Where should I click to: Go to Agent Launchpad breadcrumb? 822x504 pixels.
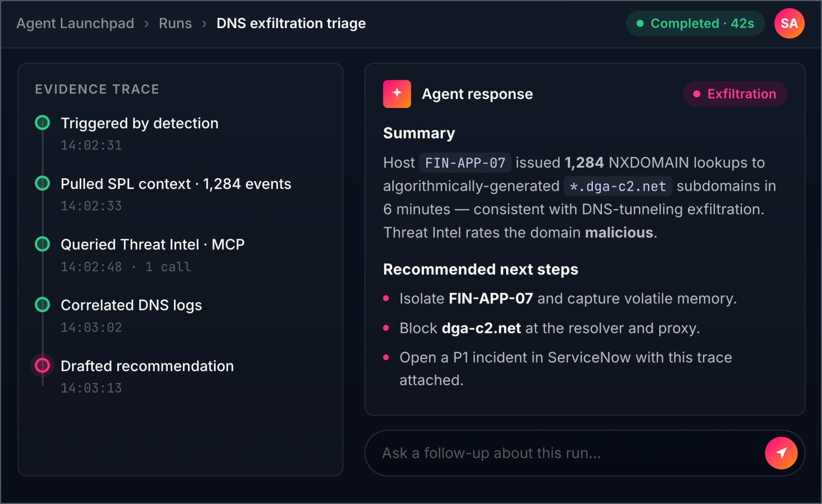75,23
